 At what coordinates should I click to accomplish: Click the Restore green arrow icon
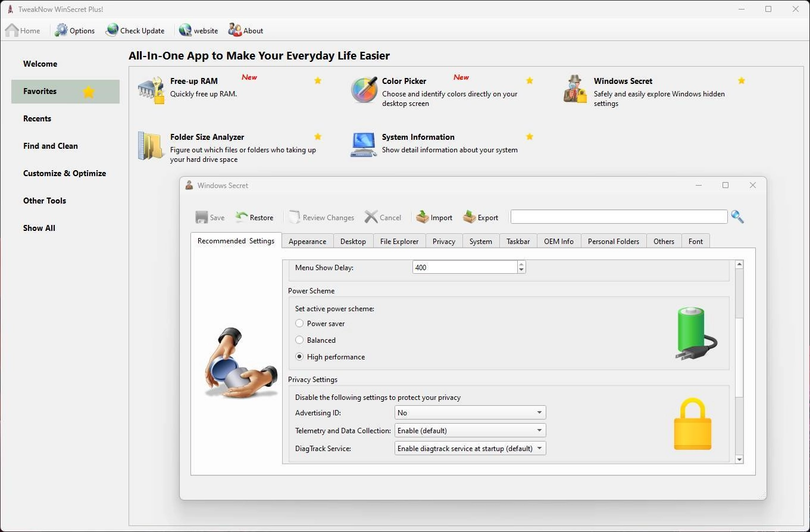(x=241, y=217)
